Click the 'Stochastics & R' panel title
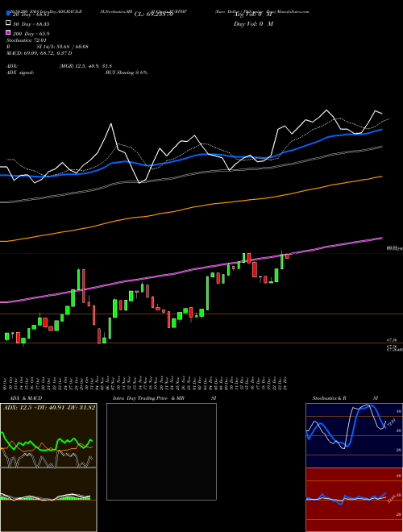 (329, 398)
